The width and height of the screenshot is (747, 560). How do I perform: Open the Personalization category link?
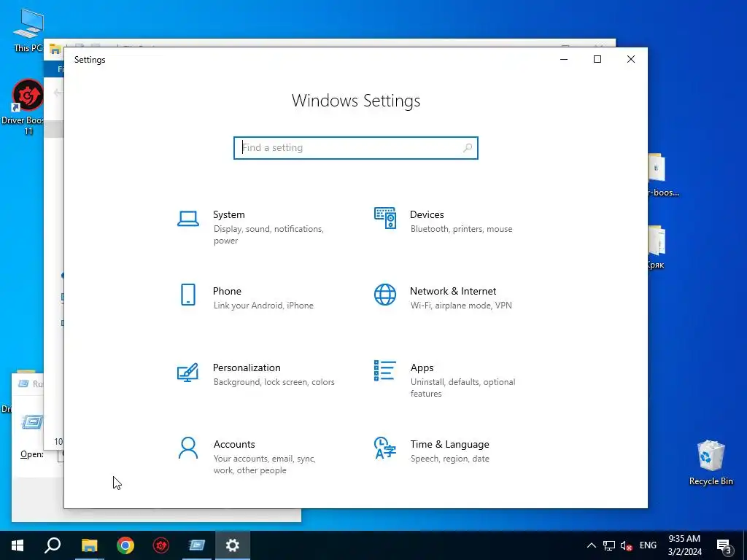click(x=247, y=368)
